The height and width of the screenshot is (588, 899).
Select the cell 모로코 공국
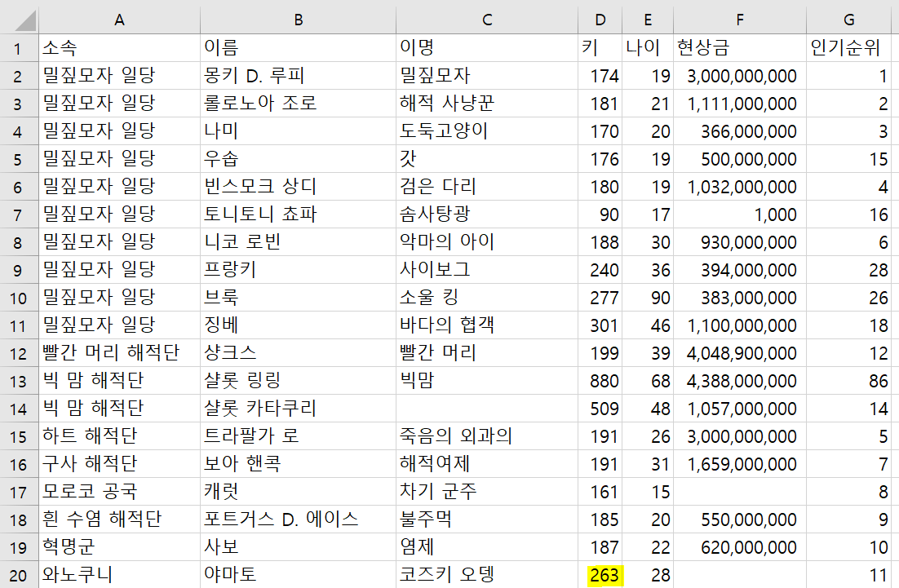[x=119, y=491]
